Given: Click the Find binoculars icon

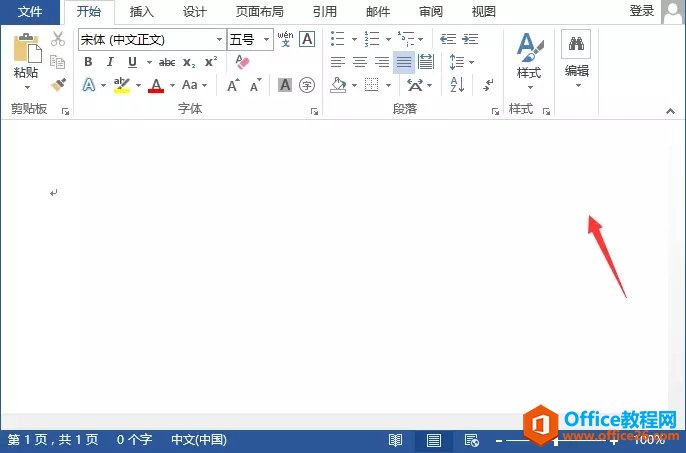Looking at the screenshot, I should [576, 43].
